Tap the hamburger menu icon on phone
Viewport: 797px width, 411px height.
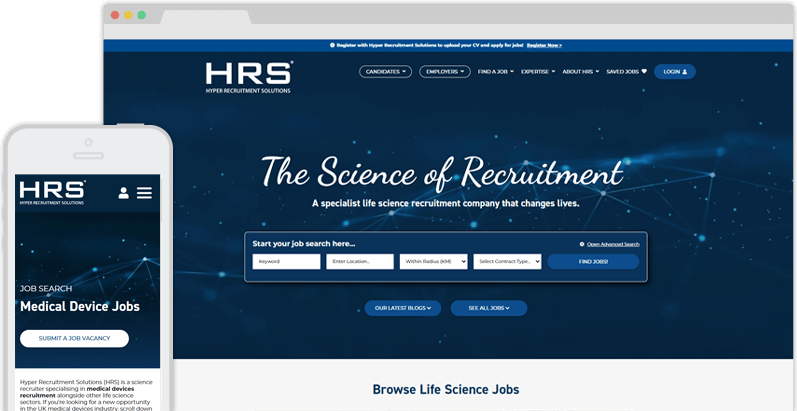coord(144,193)
